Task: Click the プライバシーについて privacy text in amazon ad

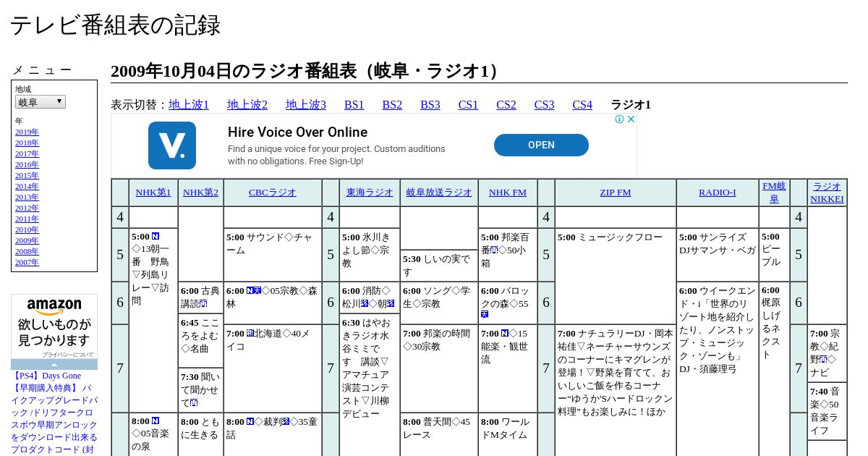Action: tap(67, 355)
